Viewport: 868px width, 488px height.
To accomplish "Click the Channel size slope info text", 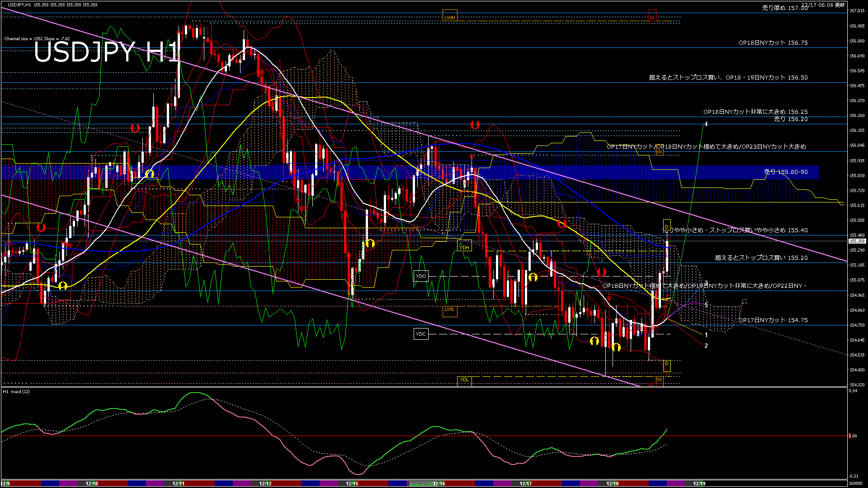I will pyautogui.click(x=37, y=39).
